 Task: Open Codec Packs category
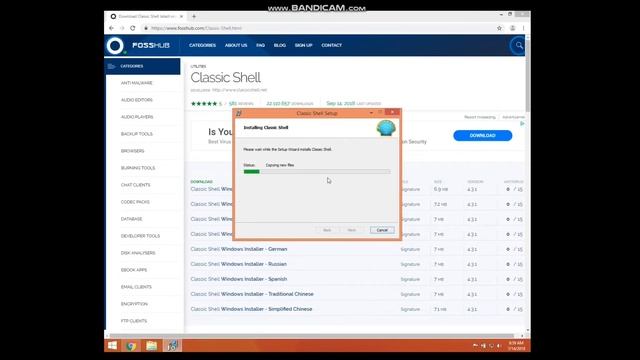(x=135, y=202)
